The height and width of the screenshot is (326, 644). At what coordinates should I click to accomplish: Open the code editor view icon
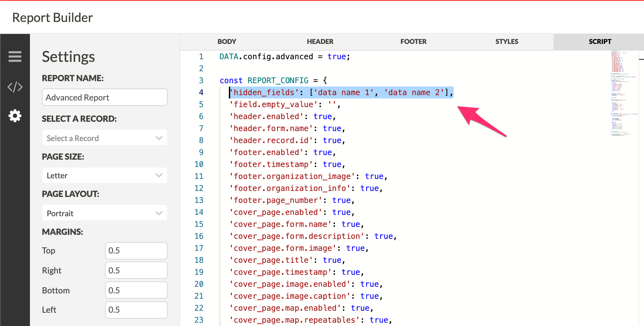[x=15, y=87]
